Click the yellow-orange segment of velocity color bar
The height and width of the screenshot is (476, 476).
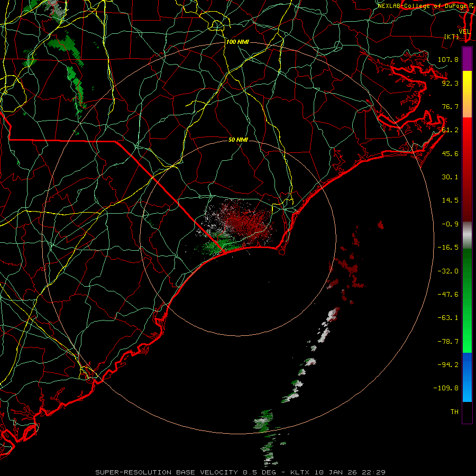tap(467, 94)
